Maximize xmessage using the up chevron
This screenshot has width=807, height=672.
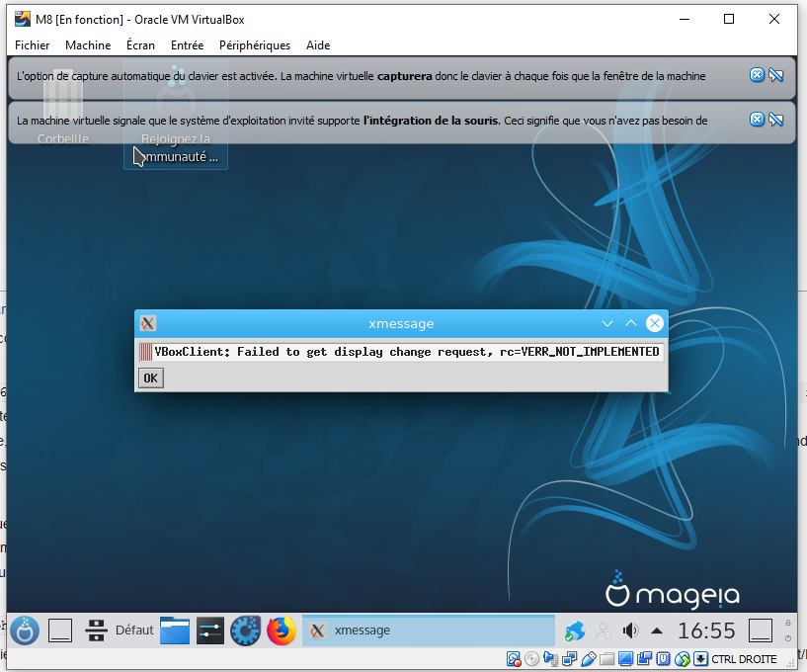[631, 323]
